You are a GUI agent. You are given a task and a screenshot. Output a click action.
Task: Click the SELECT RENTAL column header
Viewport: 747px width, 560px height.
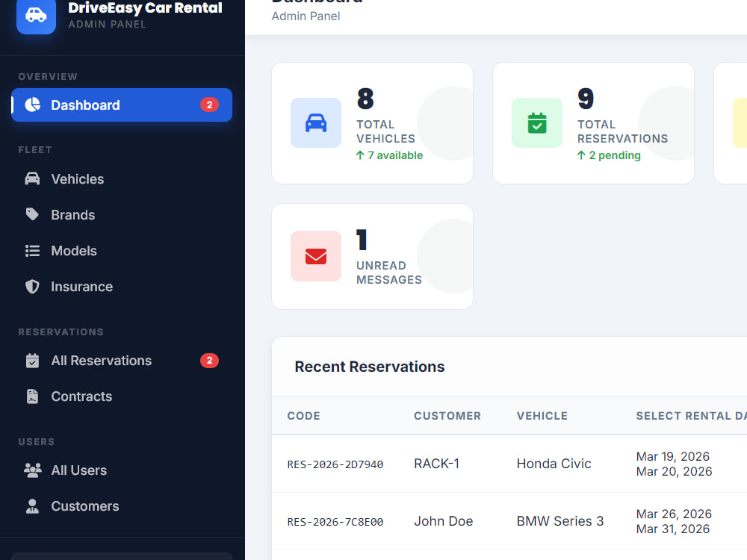(x=691, y=416)
